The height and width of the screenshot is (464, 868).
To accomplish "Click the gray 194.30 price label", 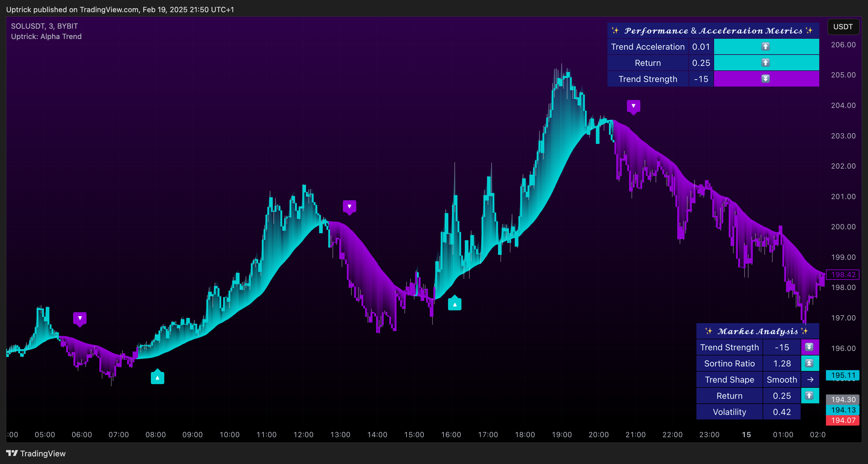I will tap(843, 400).
